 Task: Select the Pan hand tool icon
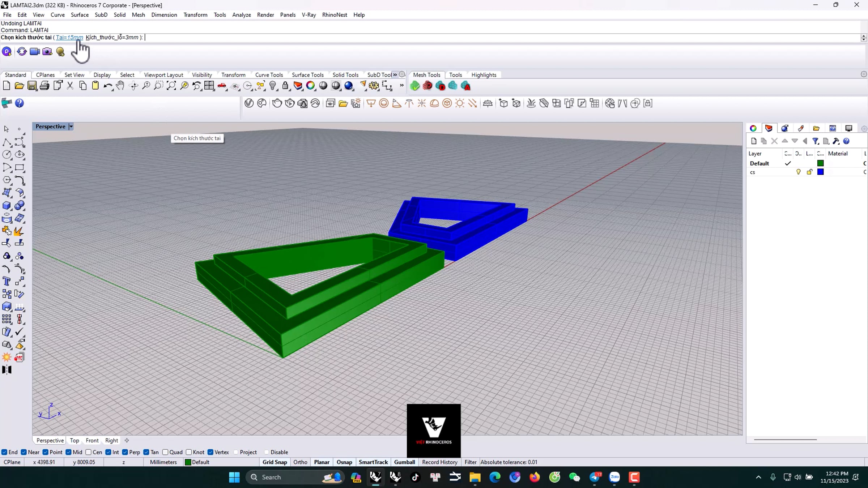click(120, 86)
